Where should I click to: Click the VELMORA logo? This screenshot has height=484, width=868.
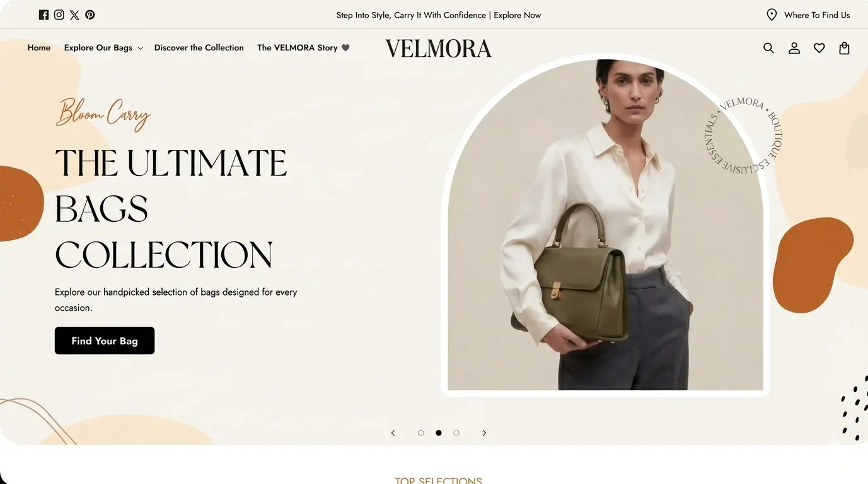tap(439, 49)
